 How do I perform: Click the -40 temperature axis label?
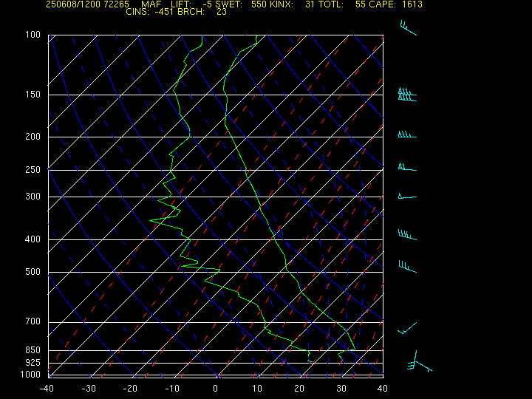coord(47,389)
